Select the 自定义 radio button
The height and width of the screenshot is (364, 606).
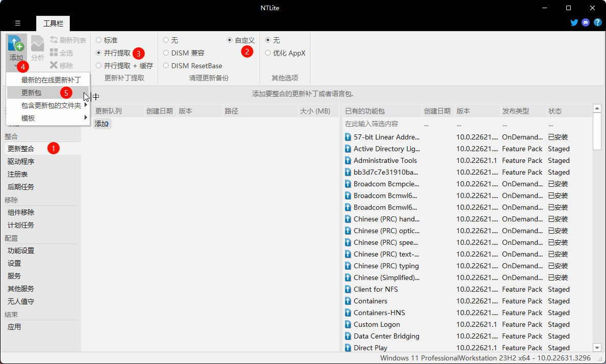(229, 40)
